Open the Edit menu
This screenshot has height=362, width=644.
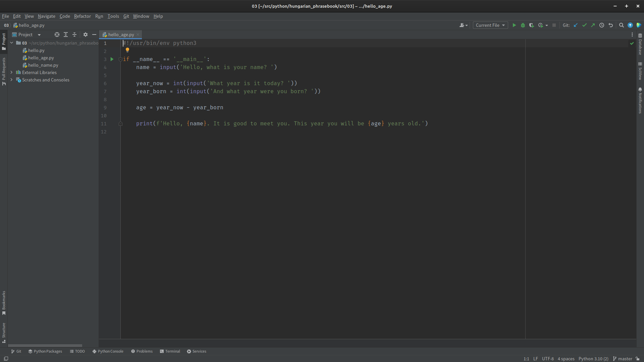click(17, 16)
